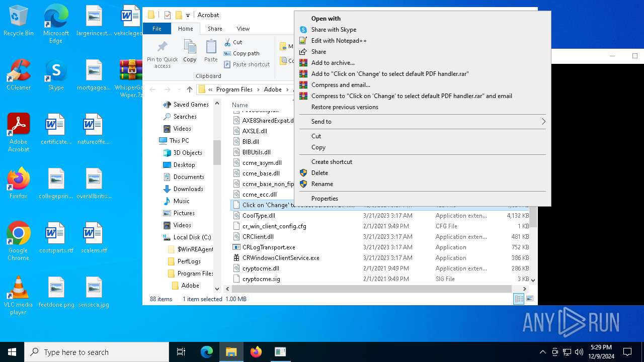Choose Cut from context menu
This screenshot has height=362, width=644.
click(x=423, y=136)
